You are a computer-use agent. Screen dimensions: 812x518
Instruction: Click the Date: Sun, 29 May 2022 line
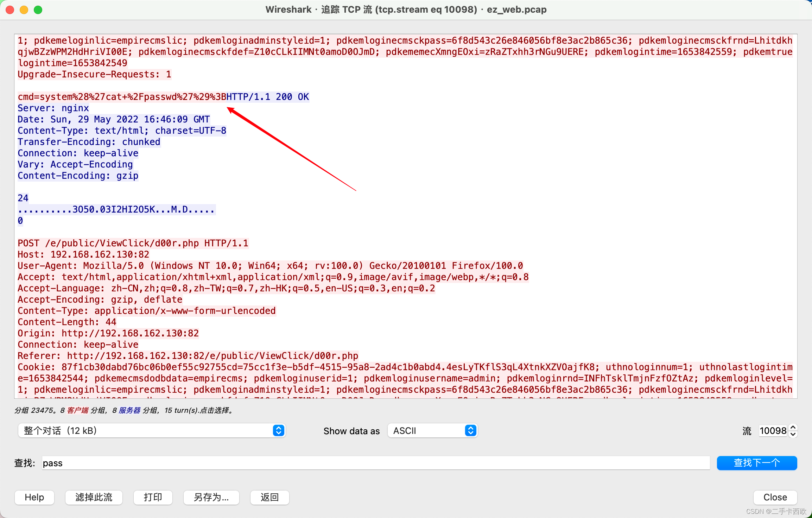(114, 119)
